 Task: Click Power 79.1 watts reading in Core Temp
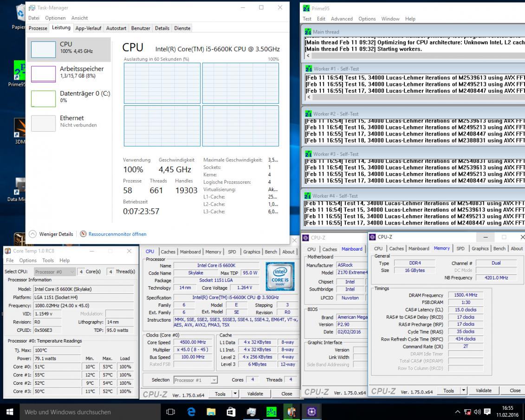(57, 358)
